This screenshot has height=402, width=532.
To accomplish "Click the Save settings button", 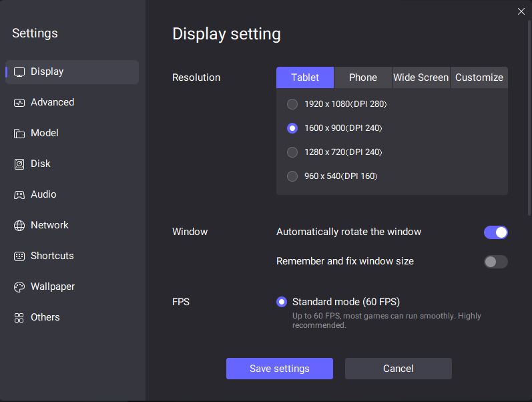I will click(x=279, y=369).
